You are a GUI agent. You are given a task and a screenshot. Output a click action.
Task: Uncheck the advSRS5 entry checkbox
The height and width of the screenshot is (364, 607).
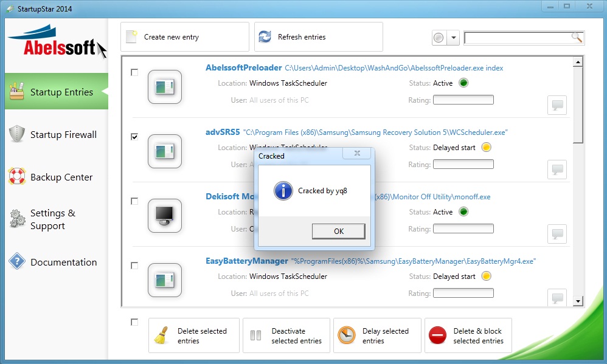point(134,137)
